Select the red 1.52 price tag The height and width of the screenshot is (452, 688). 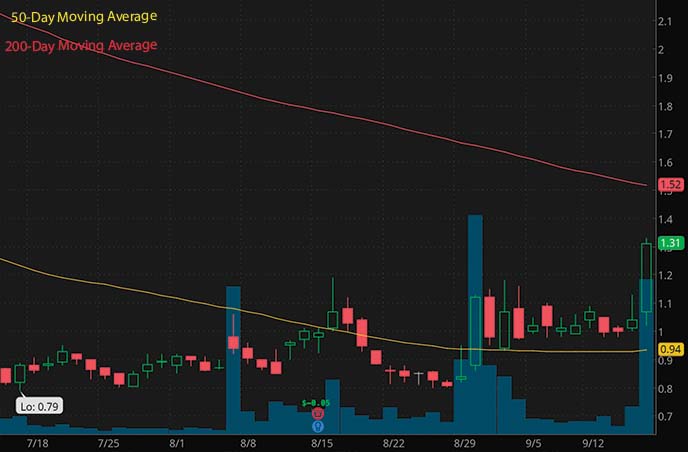671,185
